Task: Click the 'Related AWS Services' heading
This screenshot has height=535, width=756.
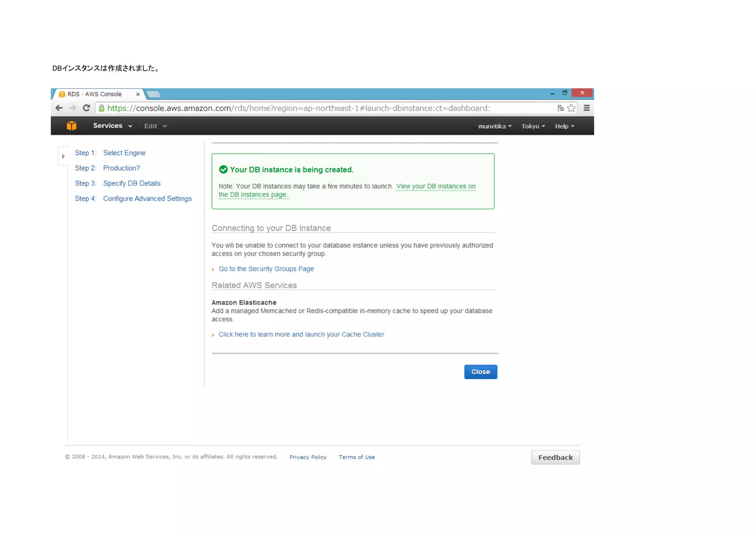Action: point(254,285)
